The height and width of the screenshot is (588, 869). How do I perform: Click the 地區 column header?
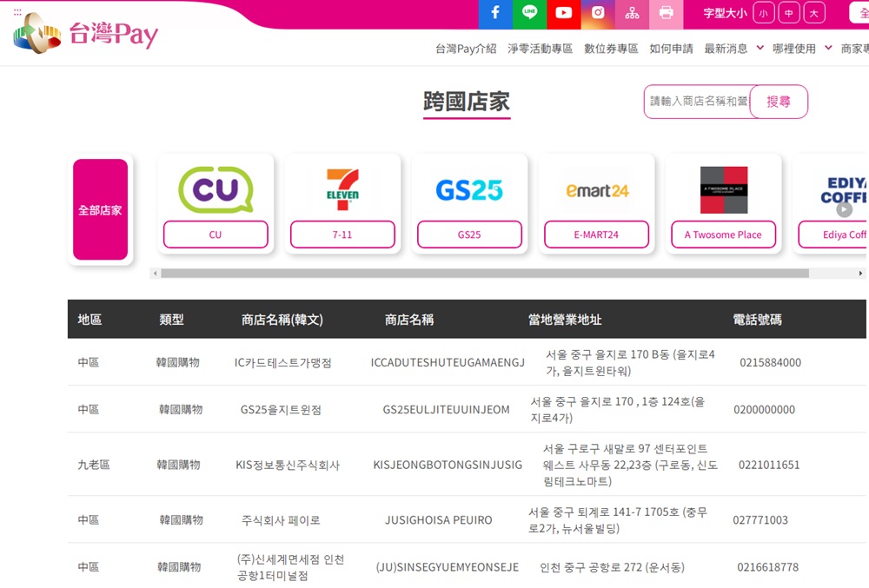coord(90,320)
